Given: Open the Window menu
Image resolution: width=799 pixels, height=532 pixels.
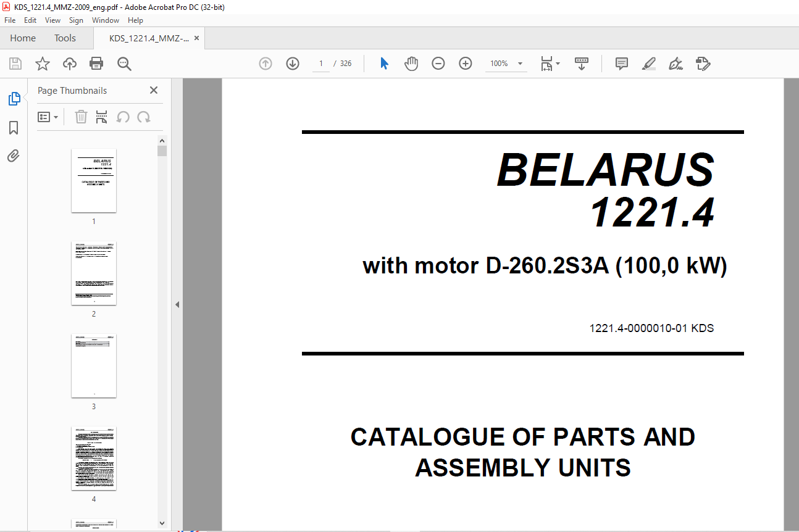Looking at the screenshot, I should tap(106, 20).
